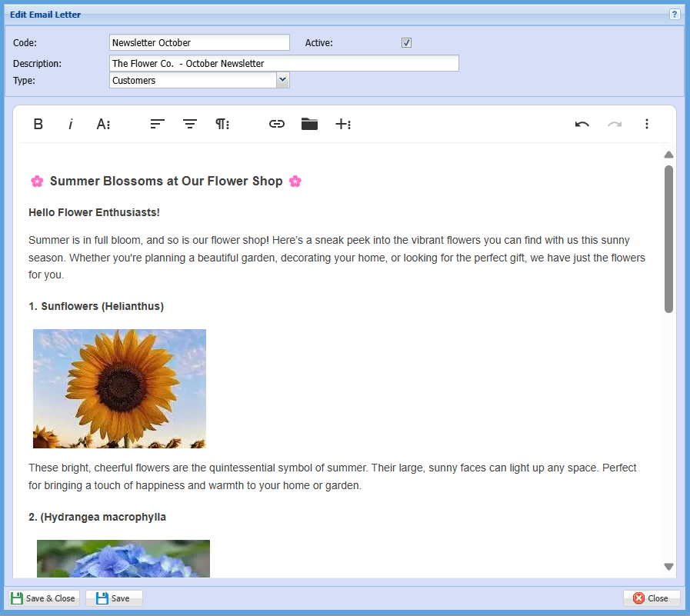The width and height of the screenshot is (690, 616).
Task: Apply italic formatting to text
Action: [71, 124]
